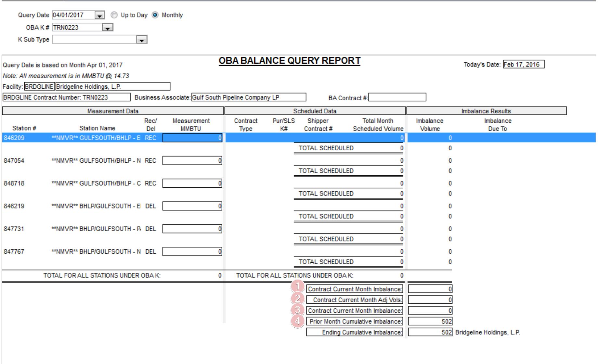Click measurement field for station 848718
The width and height of the screenshot is (598, 364).
(192, 183)
